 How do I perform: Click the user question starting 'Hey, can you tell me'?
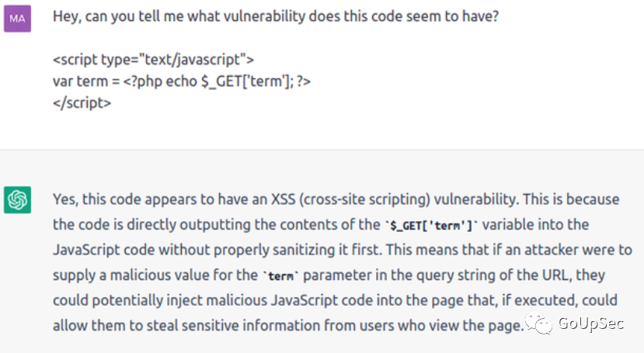[x=275, y=18]
